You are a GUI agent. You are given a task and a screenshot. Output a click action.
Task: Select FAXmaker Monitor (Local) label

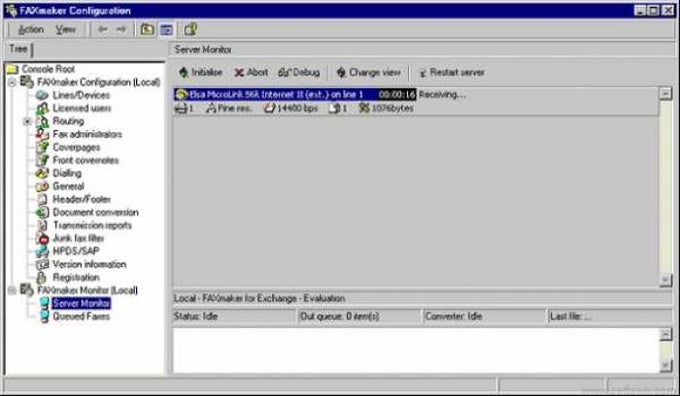[x=87, y=290]
